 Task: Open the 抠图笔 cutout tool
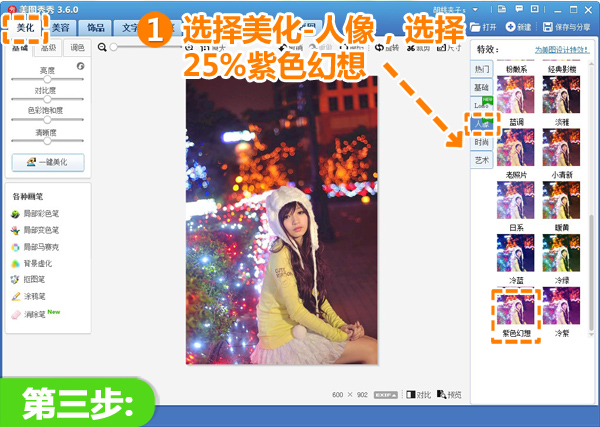(x=36, y=280)
